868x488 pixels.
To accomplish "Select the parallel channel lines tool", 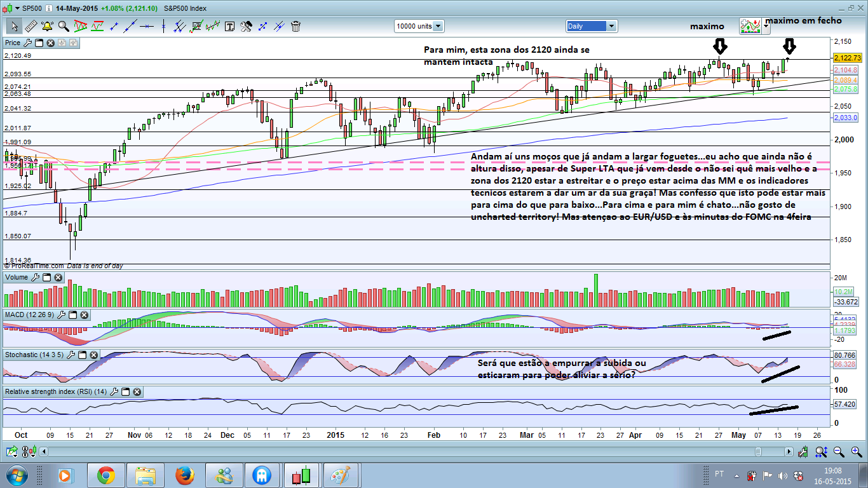I will [180, 26].
